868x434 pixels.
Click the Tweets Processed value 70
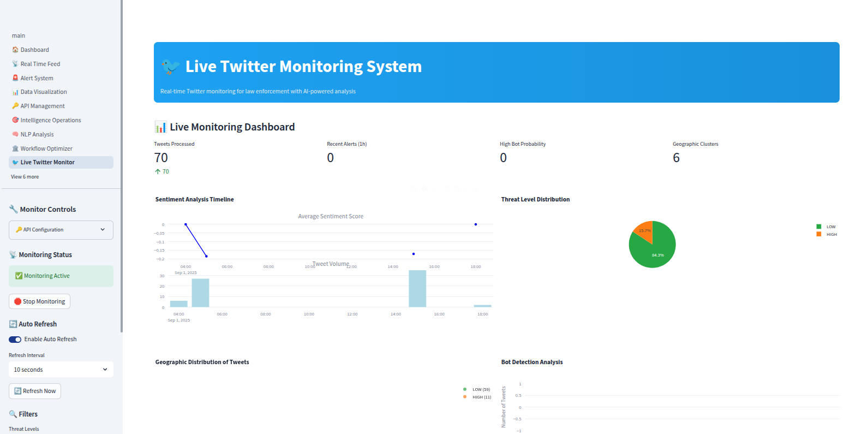(161, 158)
